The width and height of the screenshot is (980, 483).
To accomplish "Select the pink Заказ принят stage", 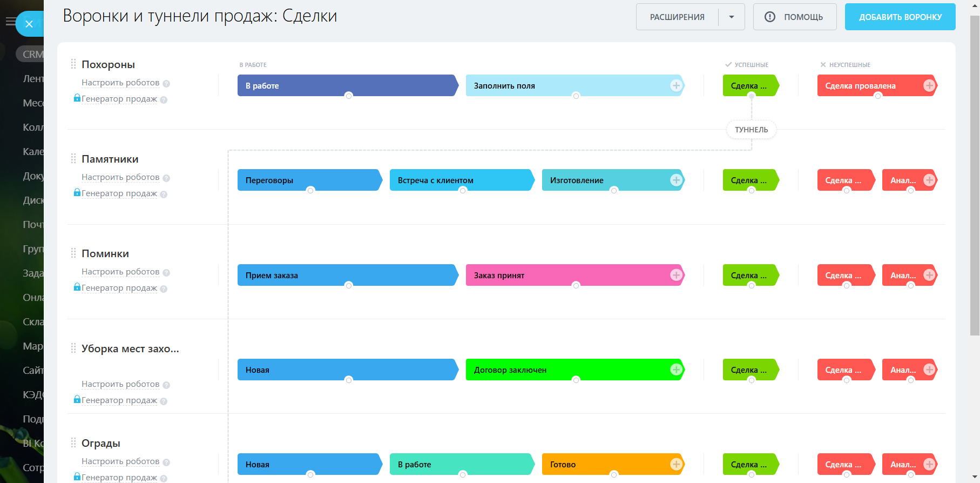I will point(567,275).
